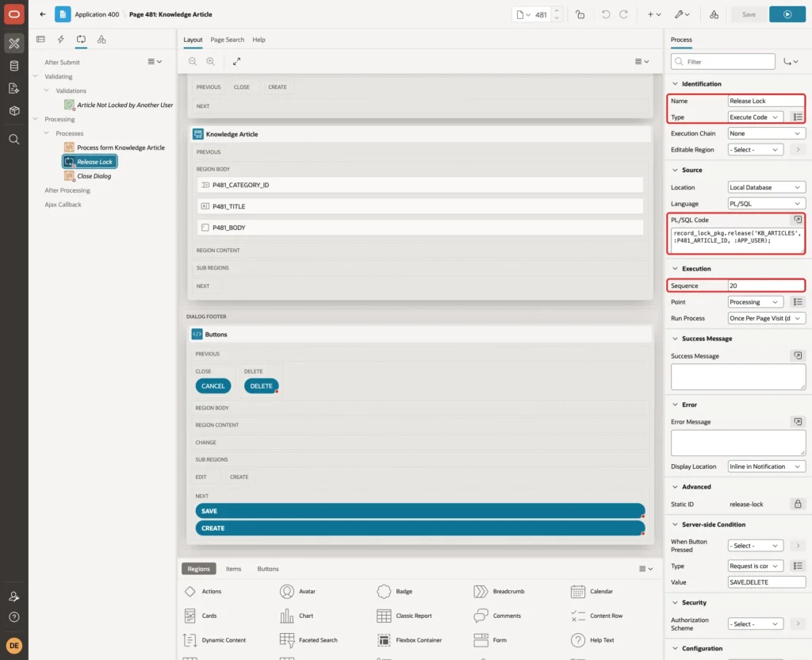This screenshot has height=660, width=812.
Task: Zoom out the layout view
Action: [x=193, y=61]
